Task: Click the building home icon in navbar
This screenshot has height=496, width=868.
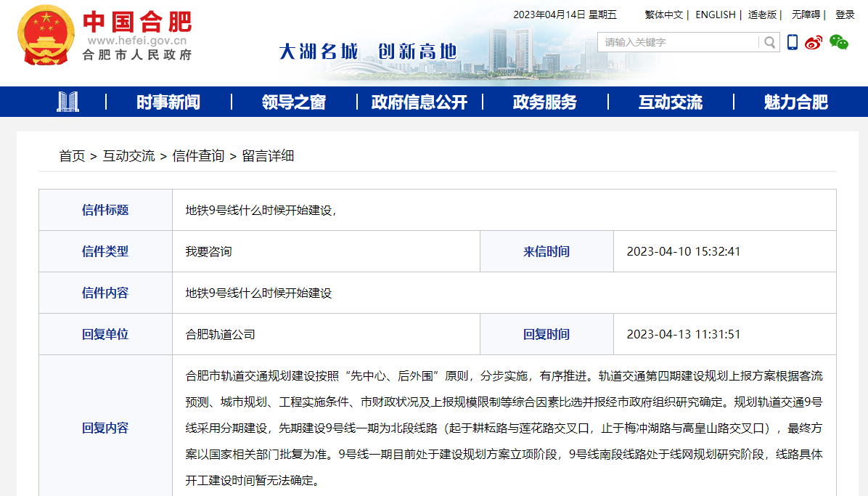Action: click(67, 102)
